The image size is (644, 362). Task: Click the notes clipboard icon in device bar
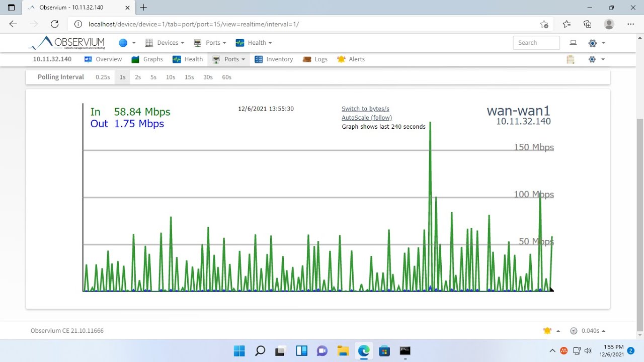tap(571, 59)
